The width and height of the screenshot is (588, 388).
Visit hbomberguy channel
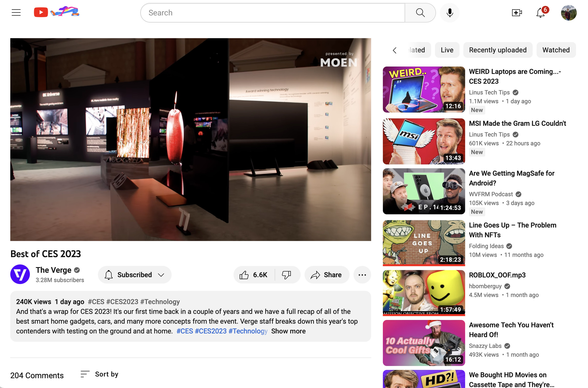(485, 286)
